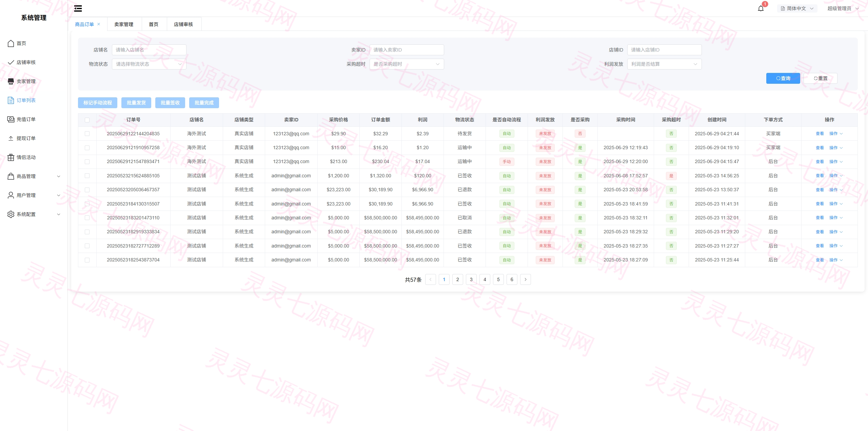Open the notification bell

pyautogui.click(x=761, y=8)
